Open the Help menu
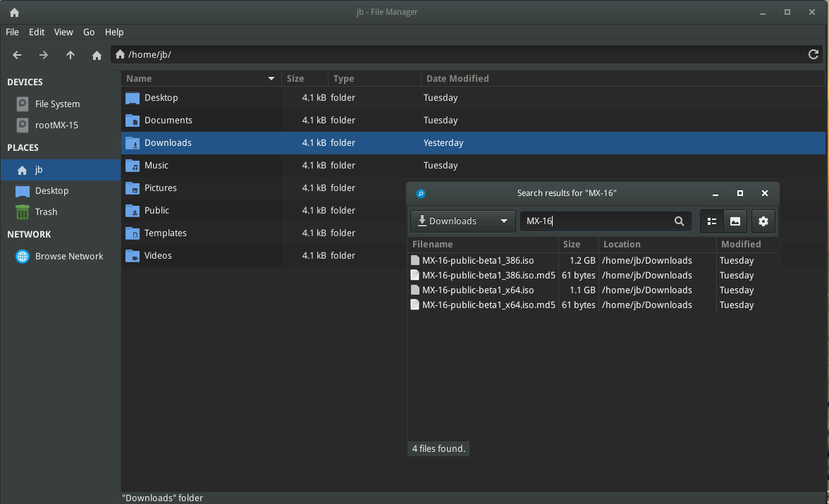 click(x=114, y=32)
